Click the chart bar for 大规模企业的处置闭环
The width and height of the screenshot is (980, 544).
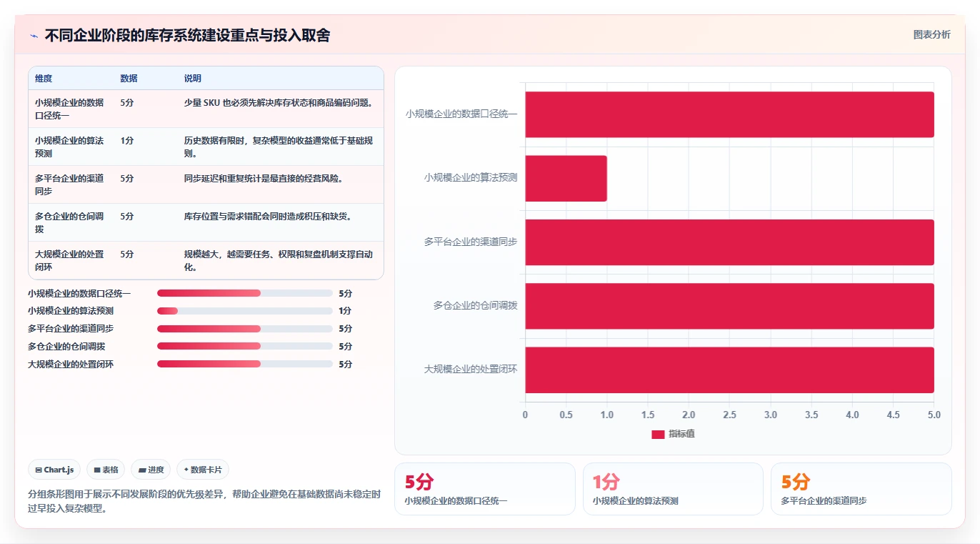point(729,370)
